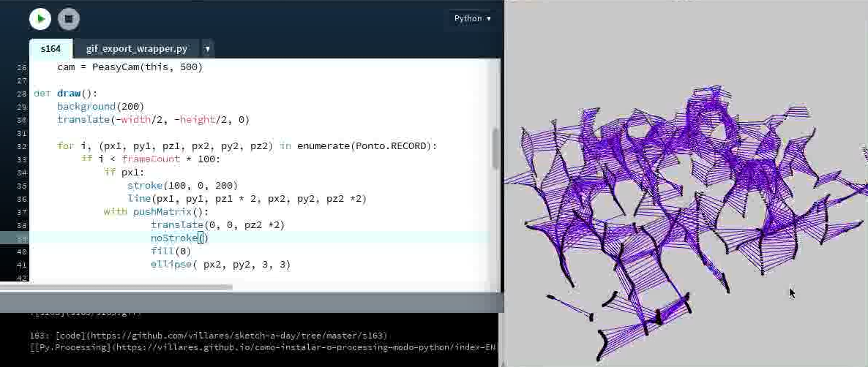
Task: Open the gif_export_wrapper.py tab
Action: [136, 49]
